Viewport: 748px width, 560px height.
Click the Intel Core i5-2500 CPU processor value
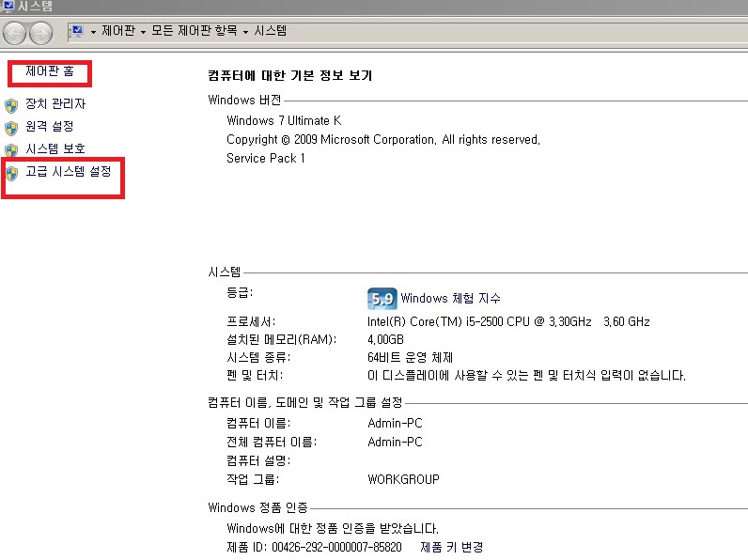coord(508,322)
